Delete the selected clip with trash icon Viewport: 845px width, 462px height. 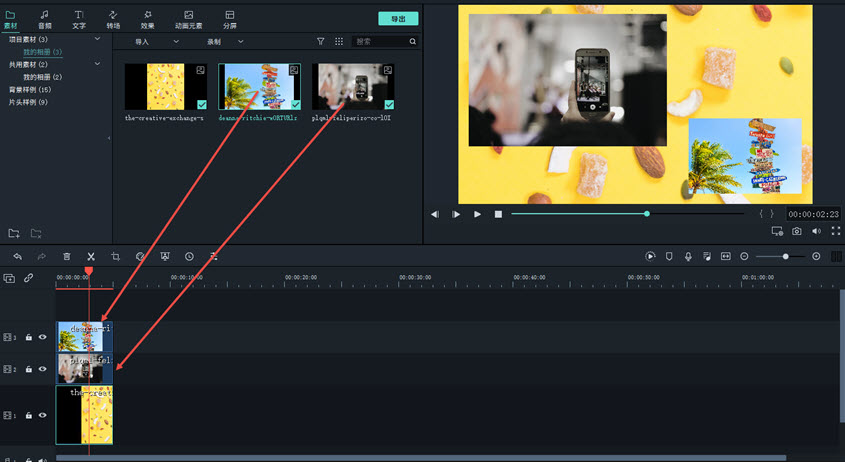click(66, 257)
